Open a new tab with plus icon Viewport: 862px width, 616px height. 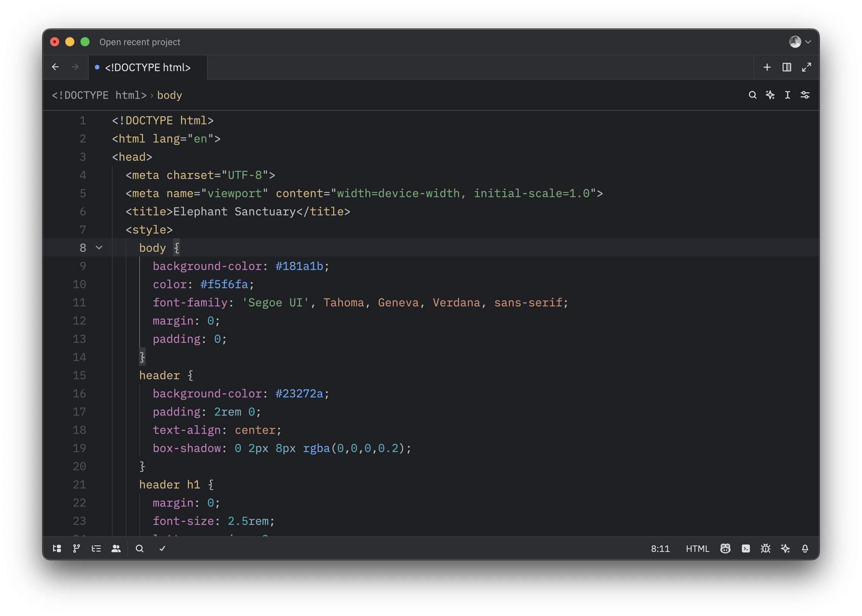pyautogui.click(x=767, y=67)
